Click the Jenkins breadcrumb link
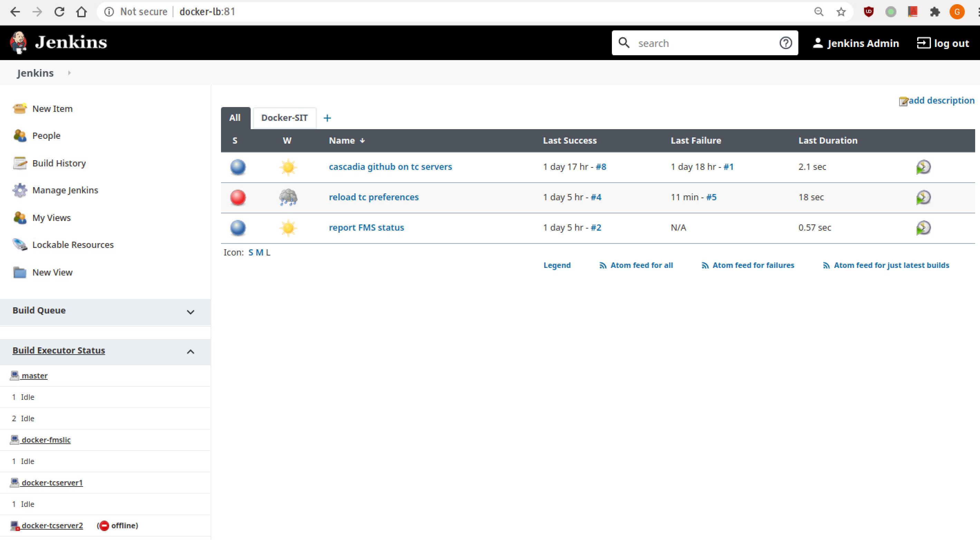980x540 pixels. 35,73
